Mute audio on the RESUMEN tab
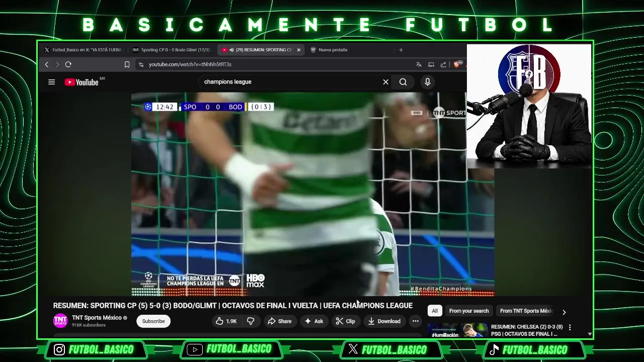Image resolution: width=644 pixels, height=362 pixels. click(231, 50)
